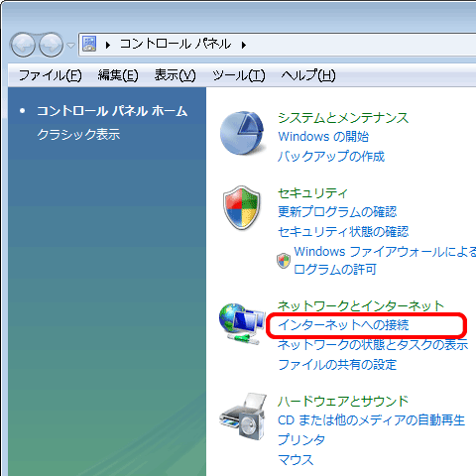Open Windows の開始 link
This screenshot has height=476, width=476.
pos(323,137)
